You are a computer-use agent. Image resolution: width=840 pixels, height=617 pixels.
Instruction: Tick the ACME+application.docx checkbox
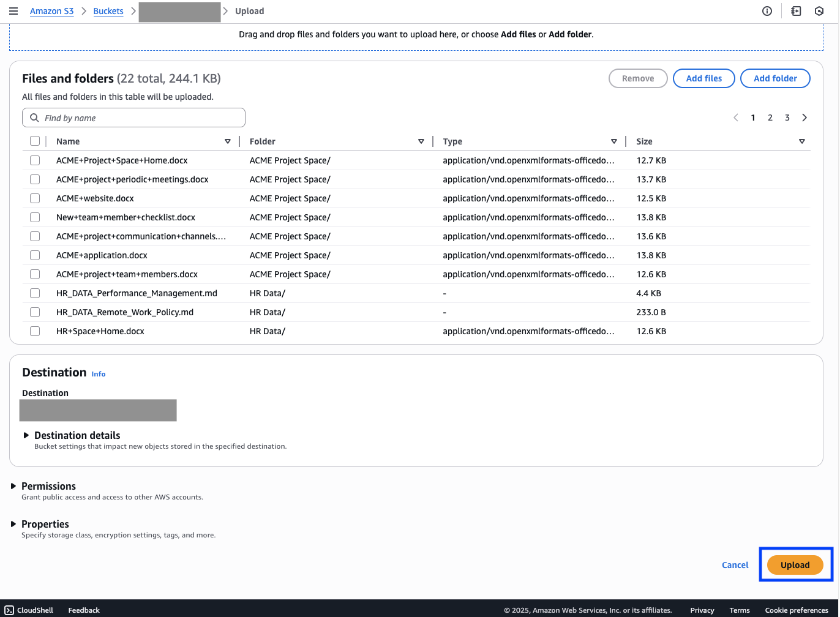(x=35, y=255)
